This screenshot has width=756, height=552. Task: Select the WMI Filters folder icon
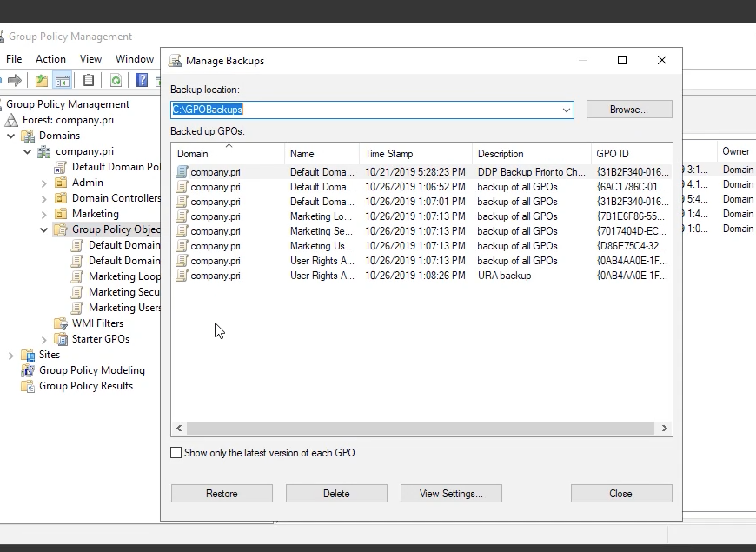click(61, 323)
